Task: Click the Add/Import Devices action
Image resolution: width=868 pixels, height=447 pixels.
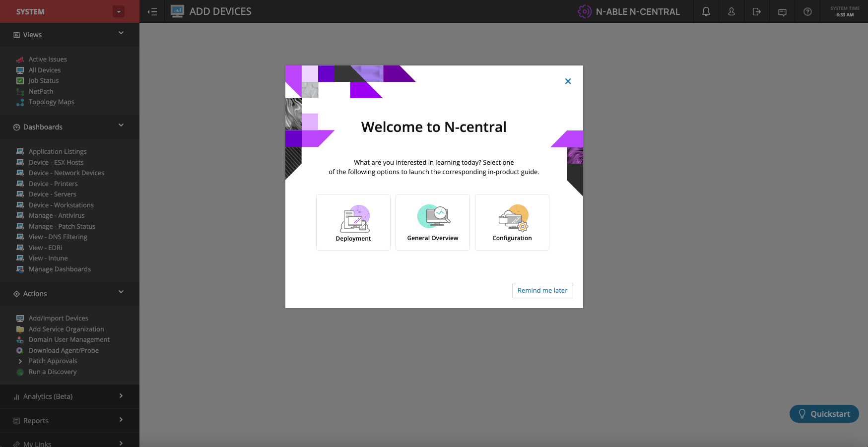Action: (58, 318)
